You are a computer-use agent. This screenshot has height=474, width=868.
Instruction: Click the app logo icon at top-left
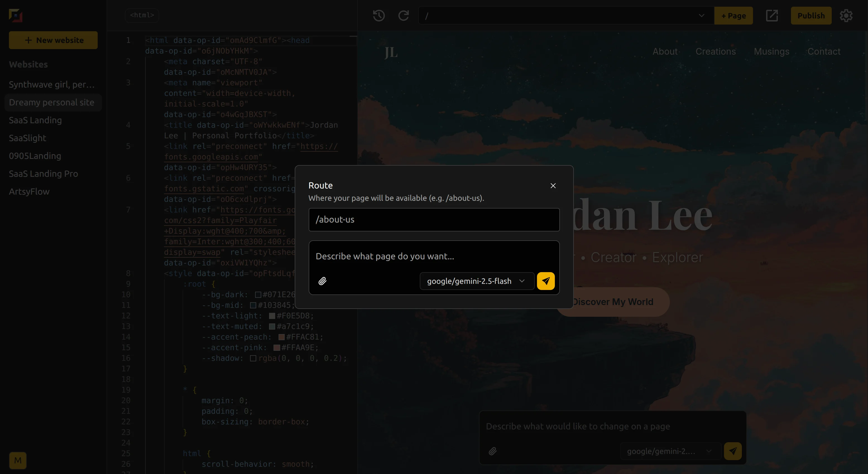click(x=16, y=16)
